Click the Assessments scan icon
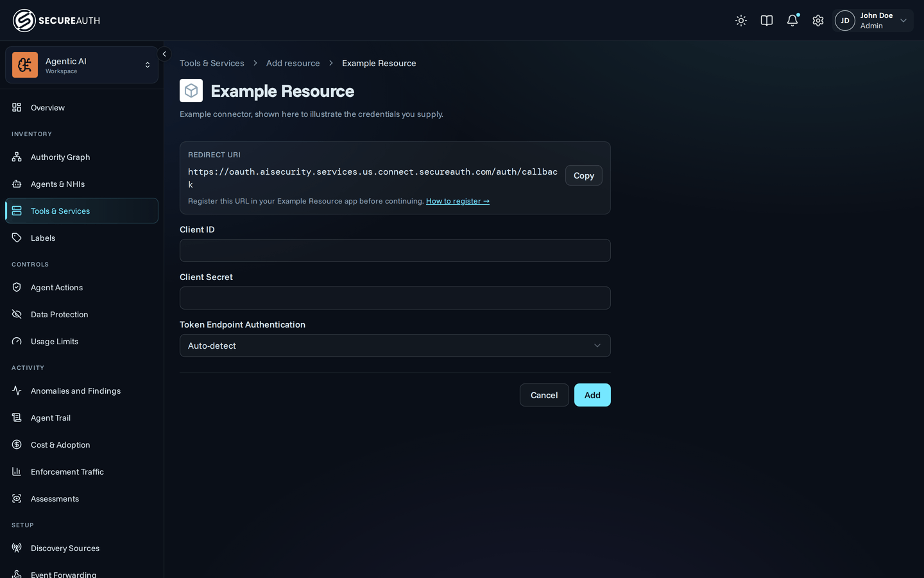Viewport: 924px width, 578px height. pos(17,498)
